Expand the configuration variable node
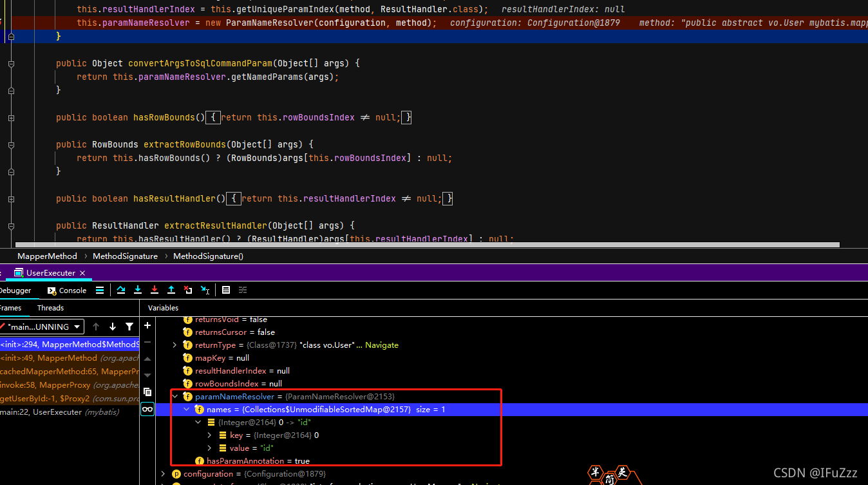The height and width of the screenshot is (485, 868). coord(163,474)
